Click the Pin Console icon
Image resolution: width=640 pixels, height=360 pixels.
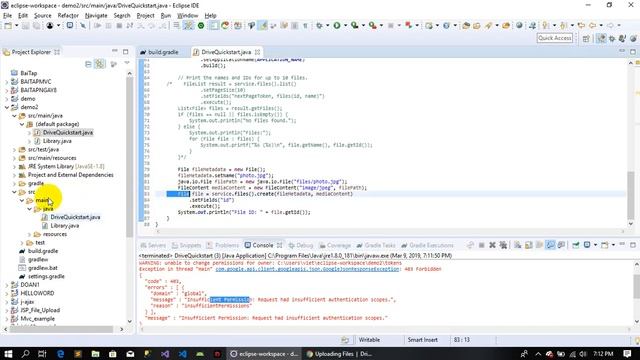[x=576, y=245]
